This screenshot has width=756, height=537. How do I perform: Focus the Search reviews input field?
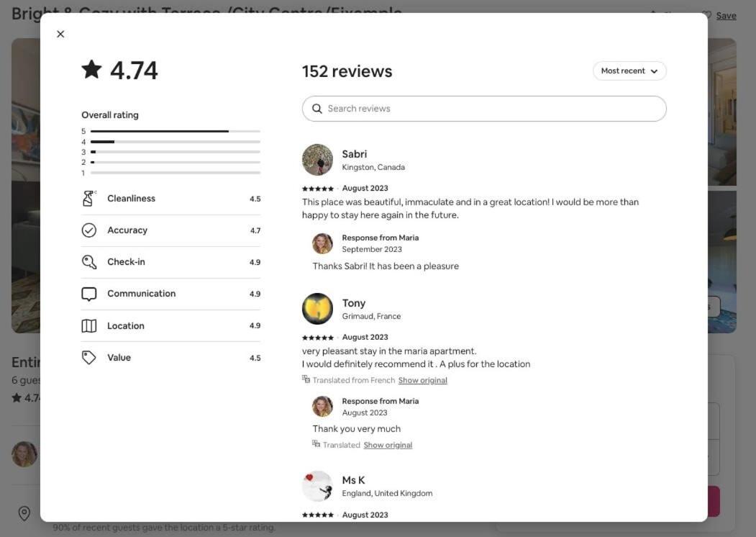pos(484,109)
